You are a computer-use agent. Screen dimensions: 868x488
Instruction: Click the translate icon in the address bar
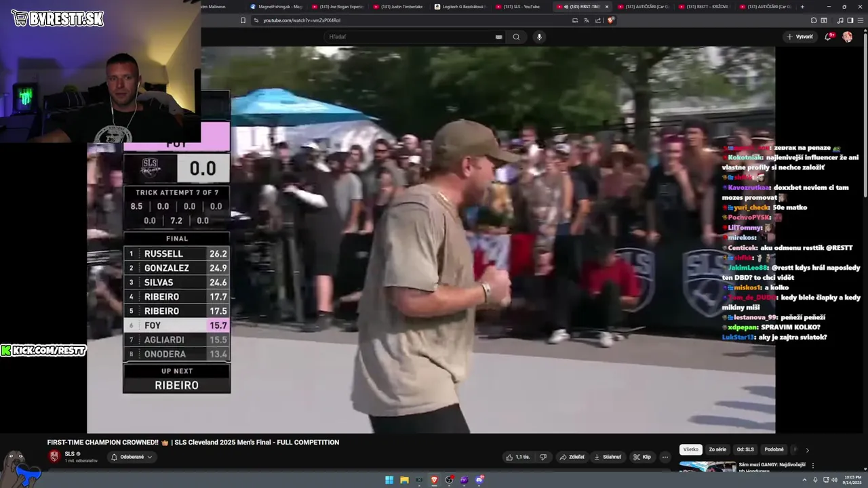587,20
